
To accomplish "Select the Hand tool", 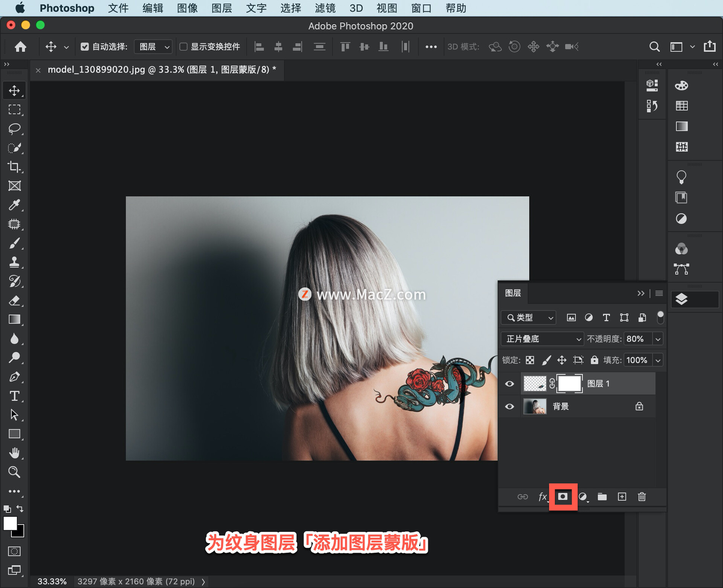I will tap(14, 453).
